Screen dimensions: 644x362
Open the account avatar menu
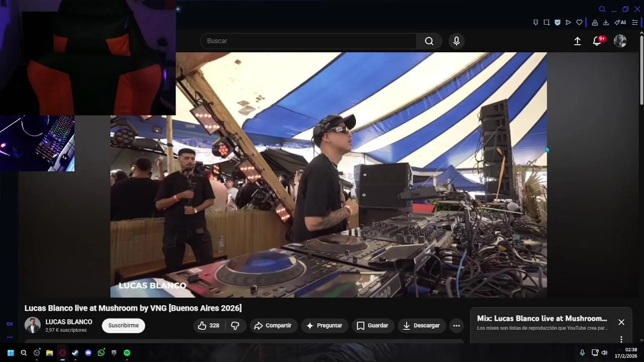click(620, 41)
